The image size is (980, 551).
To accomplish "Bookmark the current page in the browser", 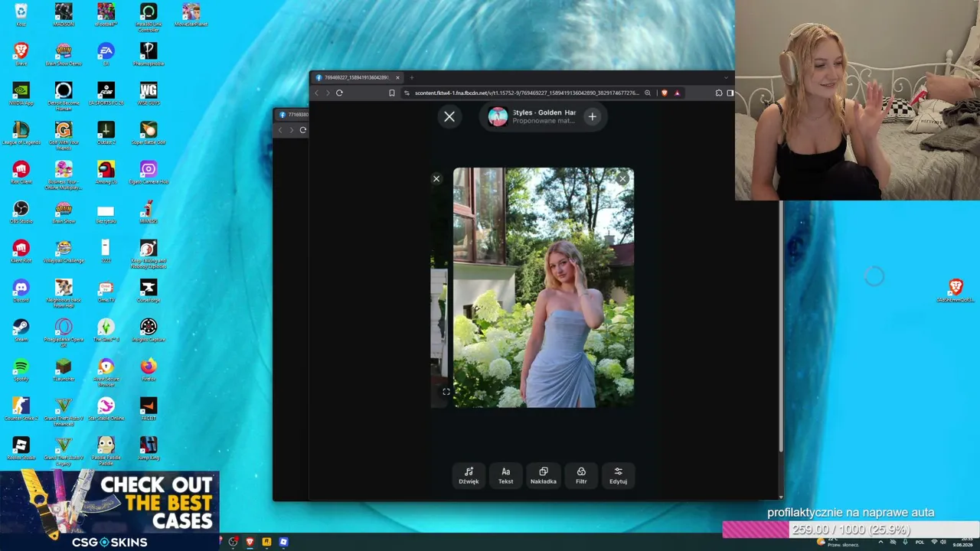I will point(392,93).
